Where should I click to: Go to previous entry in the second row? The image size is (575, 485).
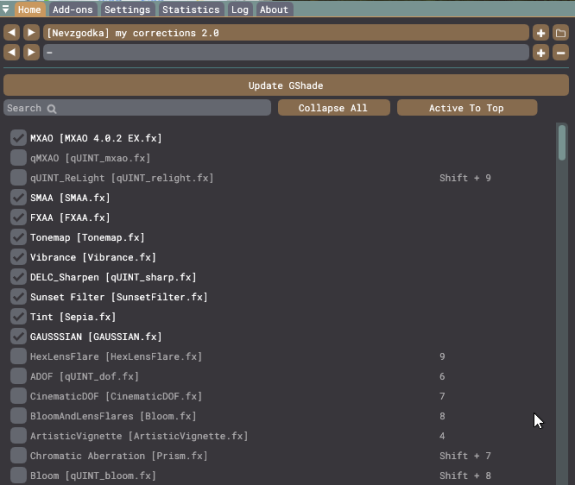pos(12,52)
